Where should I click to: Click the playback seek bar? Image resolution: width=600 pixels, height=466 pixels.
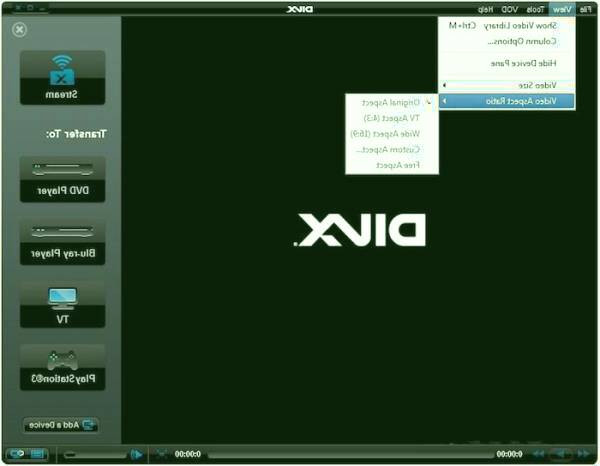351,455
